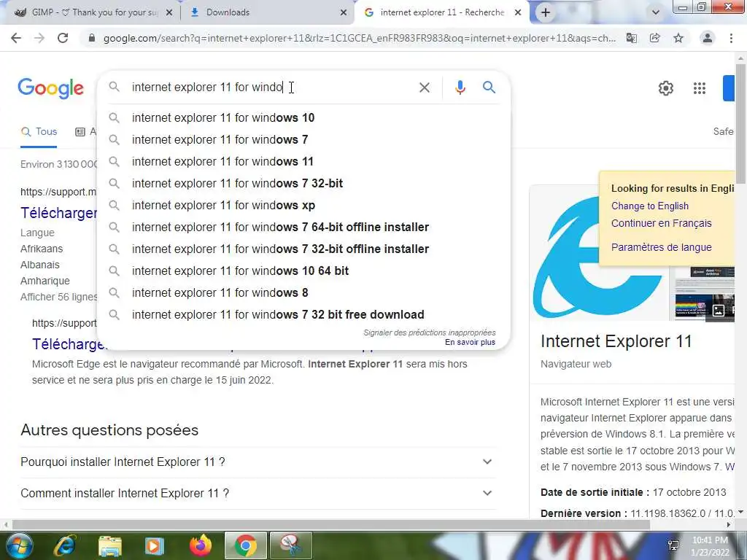Image resolution: width=747 pixels, height=560 pixels.
Task: Close the internet explorer 11 search tab
Action: point(518,13)
